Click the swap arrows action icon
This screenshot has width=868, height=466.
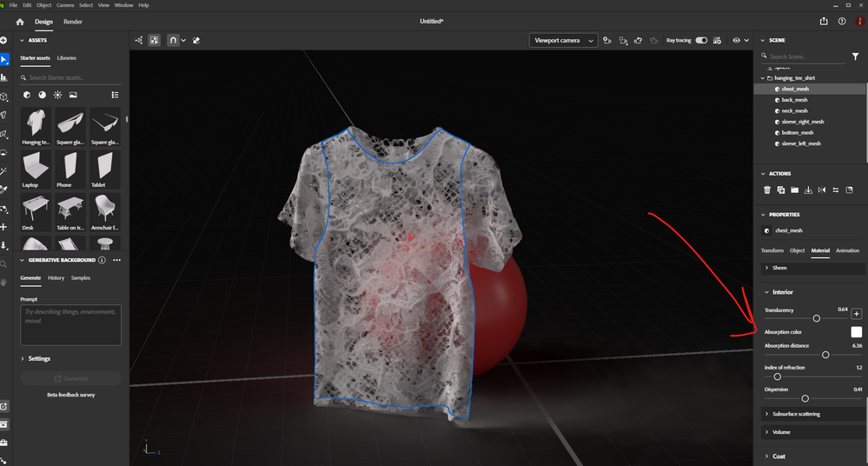(835, 190)
